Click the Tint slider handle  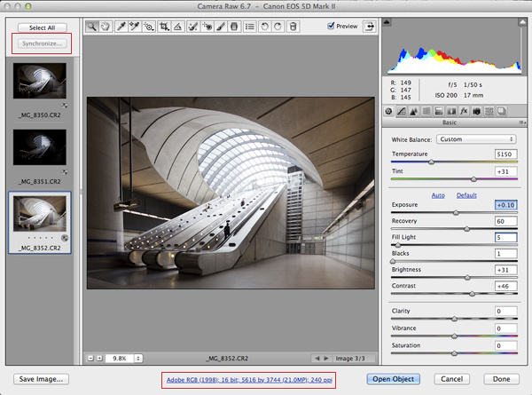[473, 179]
